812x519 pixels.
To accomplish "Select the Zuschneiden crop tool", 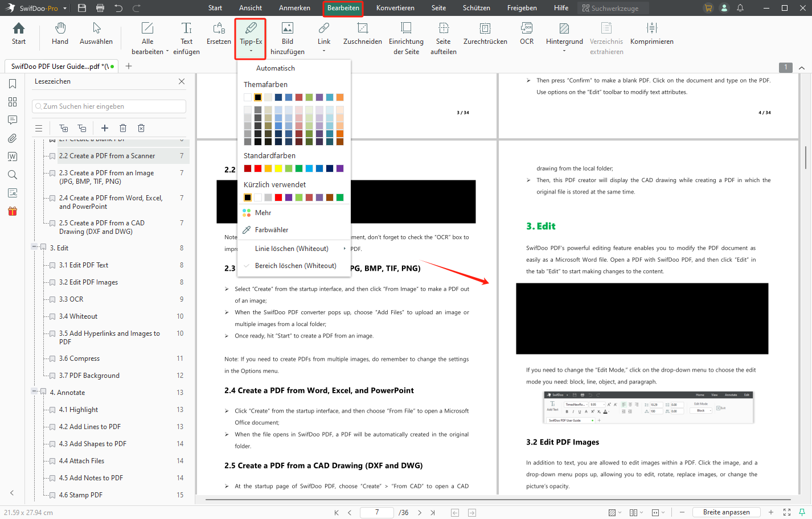I will (362, 34).
